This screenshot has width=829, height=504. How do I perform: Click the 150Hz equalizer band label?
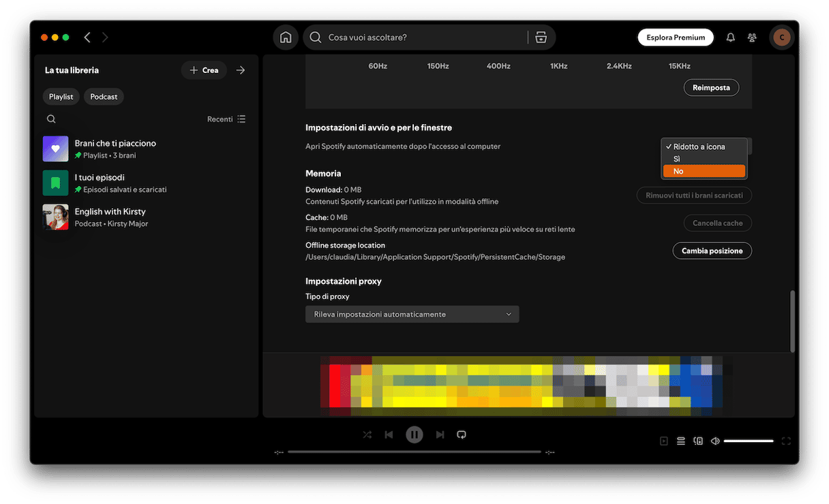(x=438, y=66)
